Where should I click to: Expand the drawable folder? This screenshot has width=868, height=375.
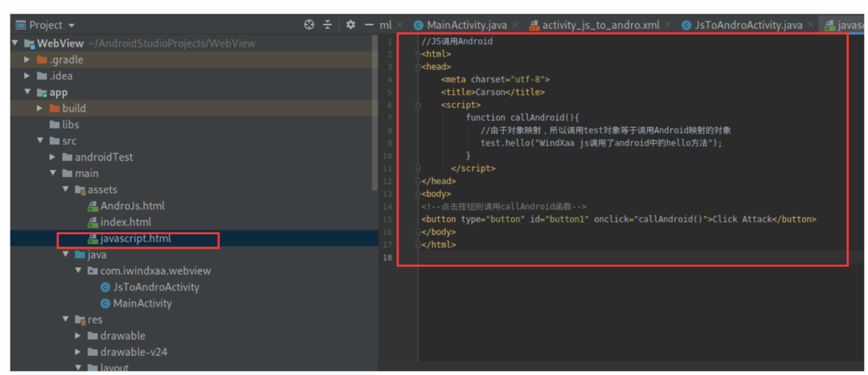tap(78, 336)
